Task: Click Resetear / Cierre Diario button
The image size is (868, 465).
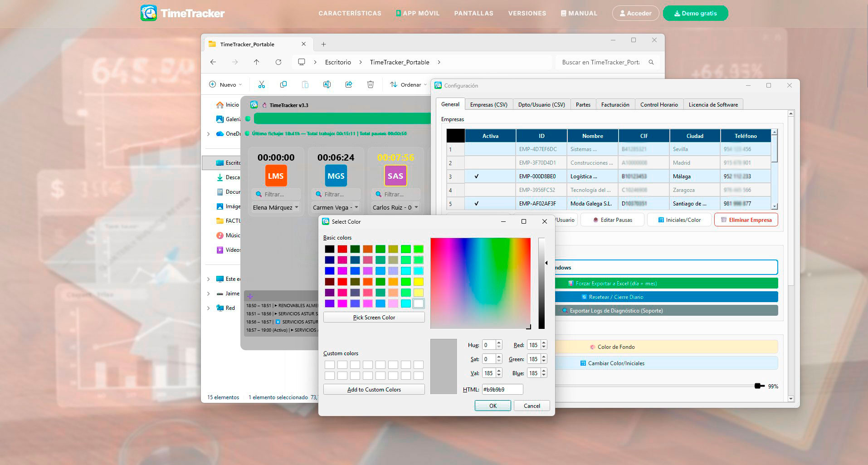Action: [x=667, y=297]
